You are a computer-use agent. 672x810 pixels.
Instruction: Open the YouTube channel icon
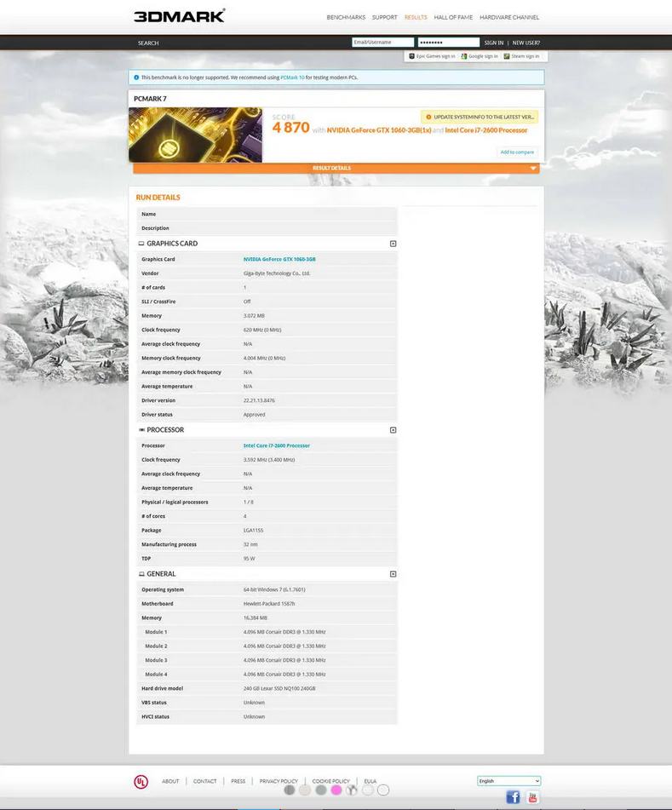[532, 797]
